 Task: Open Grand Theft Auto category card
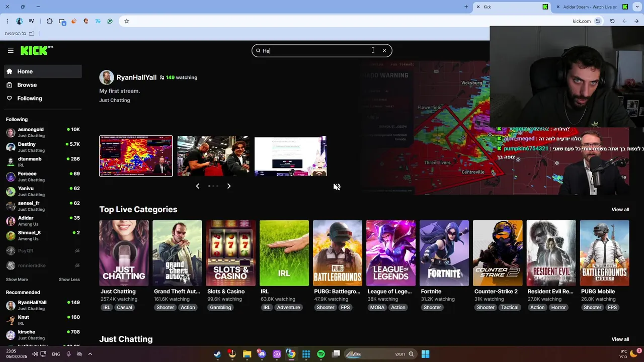177,253
